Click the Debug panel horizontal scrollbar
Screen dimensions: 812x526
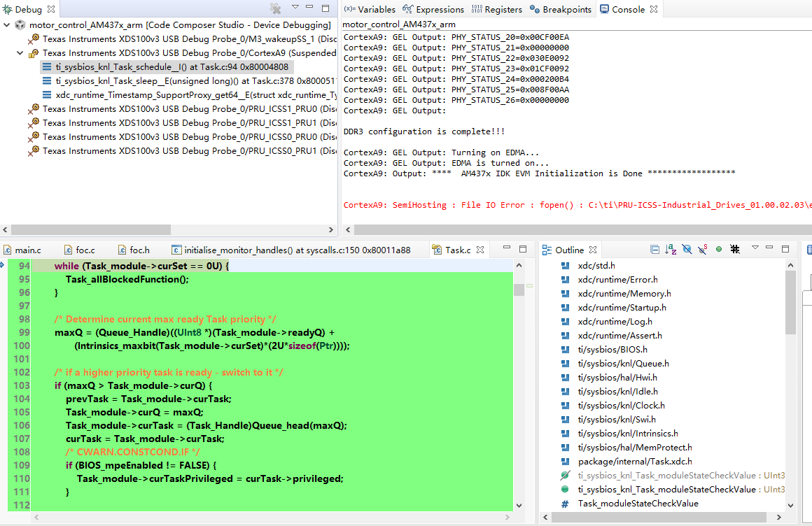(91, 229)
